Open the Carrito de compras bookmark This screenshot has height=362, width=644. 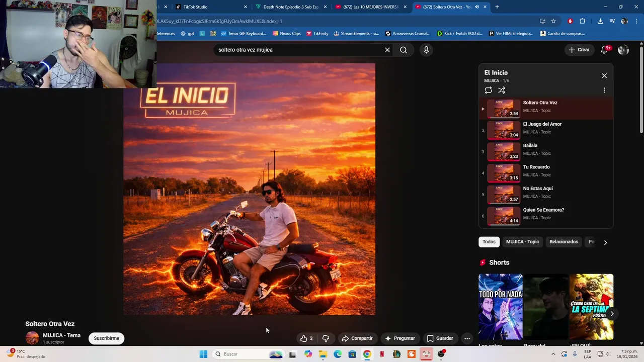click(x=562, y=34)
